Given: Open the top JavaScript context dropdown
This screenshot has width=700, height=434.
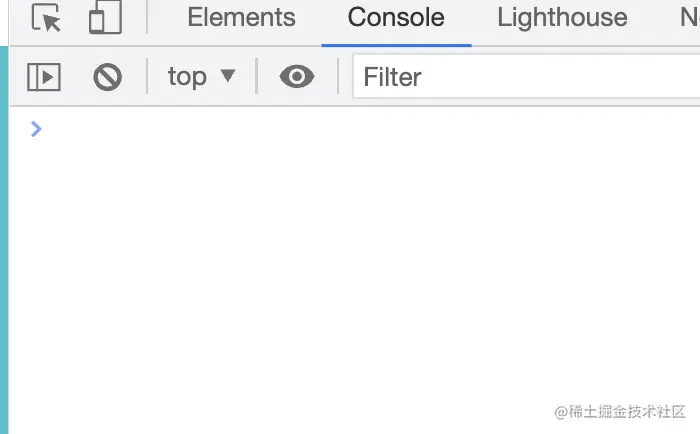Looking at the screenshot, I should pos(201,77).
